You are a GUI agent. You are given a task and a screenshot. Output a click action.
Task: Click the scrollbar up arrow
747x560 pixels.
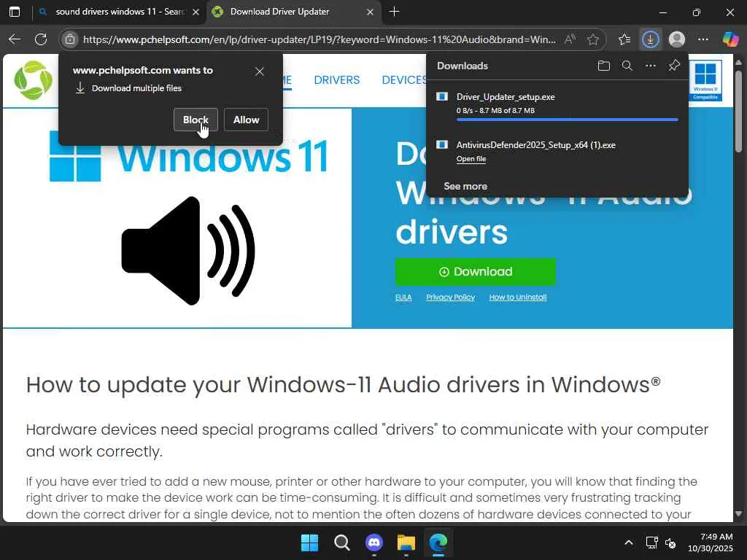coord(738,63)
